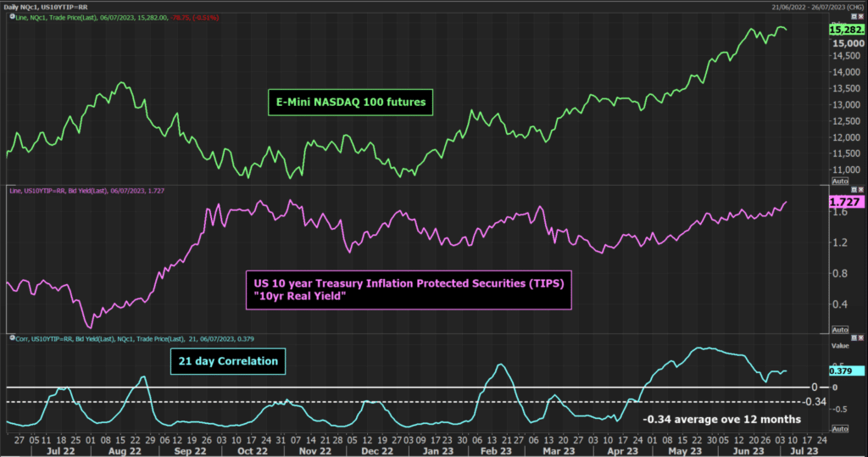Click the Apr 23 month label on time axis

623,451
